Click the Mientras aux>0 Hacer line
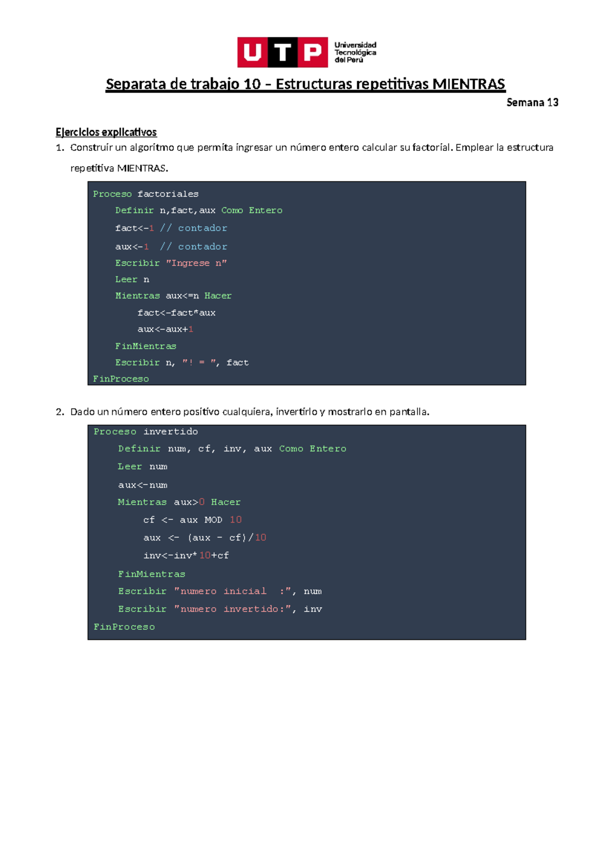 point(179,502)
